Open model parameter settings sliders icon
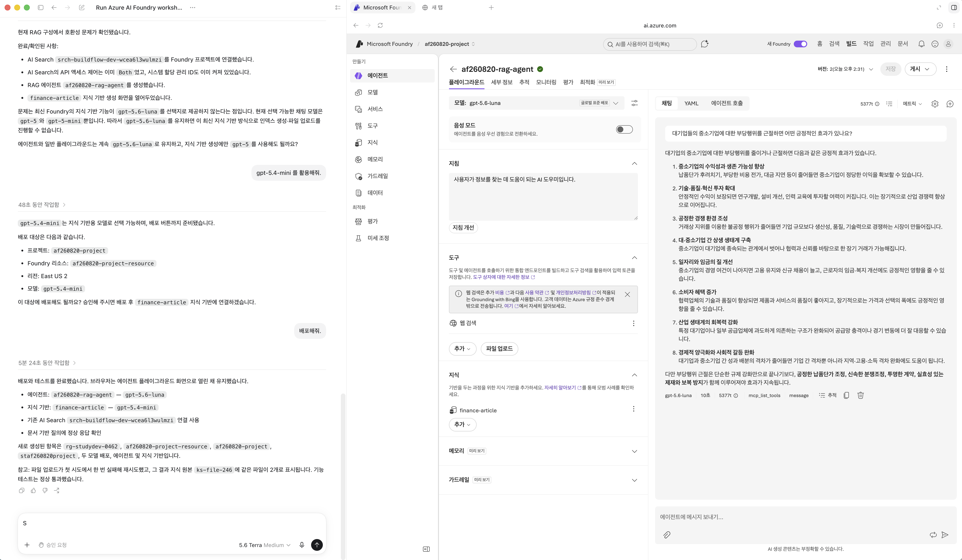The height and width of the screenshot is (560, 962). (x=635, y=103)
